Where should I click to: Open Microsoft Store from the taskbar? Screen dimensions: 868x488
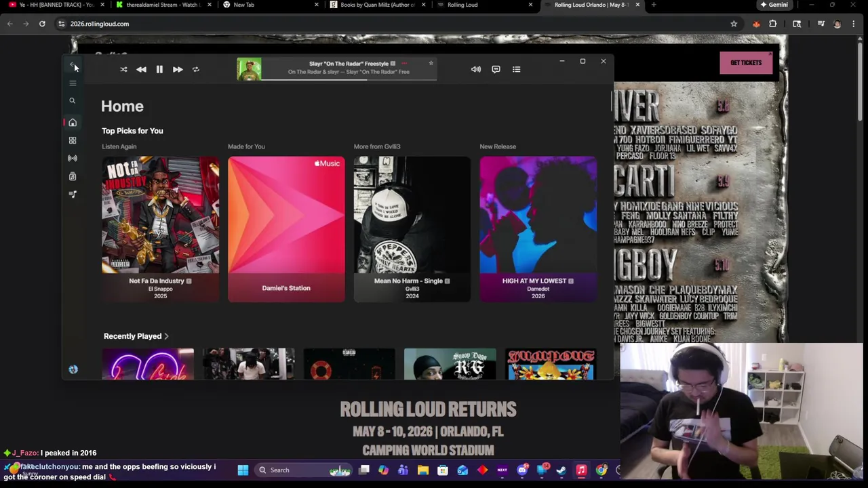443,470
